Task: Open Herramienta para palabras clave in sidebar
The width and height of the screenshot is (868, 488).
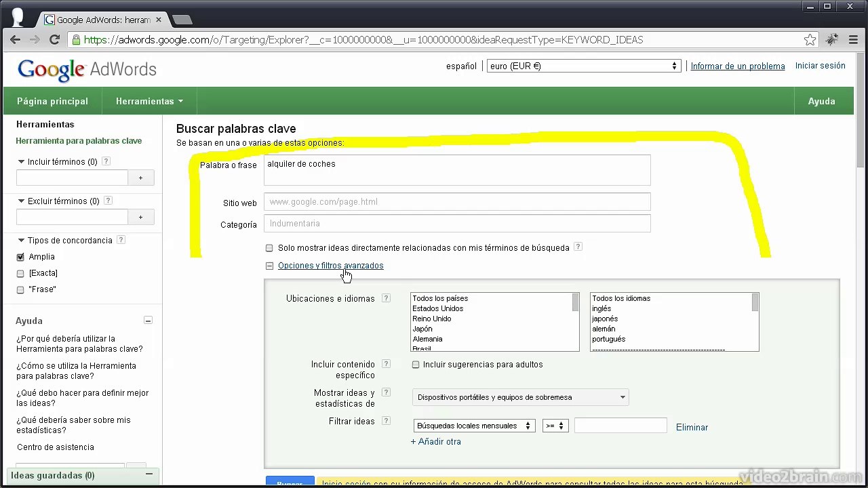Action: click(79, 141)
